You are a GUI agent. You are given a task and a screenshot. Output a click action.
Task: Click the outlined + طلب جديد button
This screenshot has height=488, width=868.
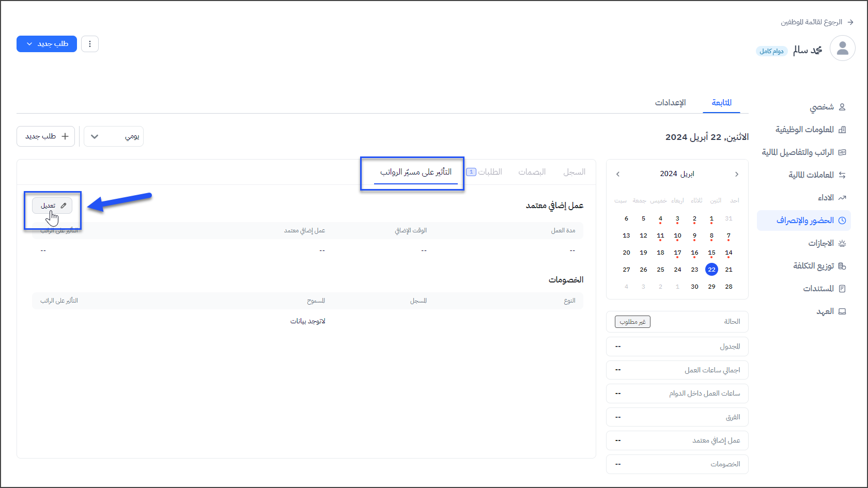coord(46,136)
